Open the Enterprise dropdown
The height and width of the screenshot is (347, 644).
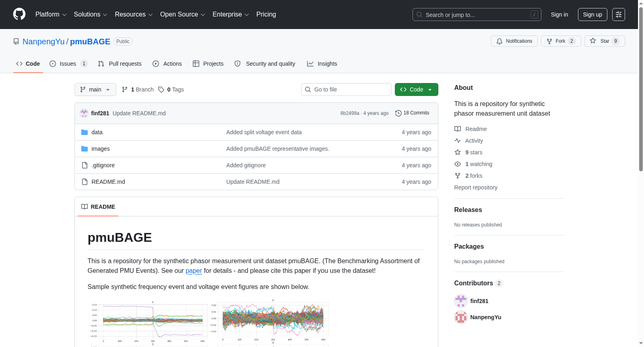[x=231, y=15]
